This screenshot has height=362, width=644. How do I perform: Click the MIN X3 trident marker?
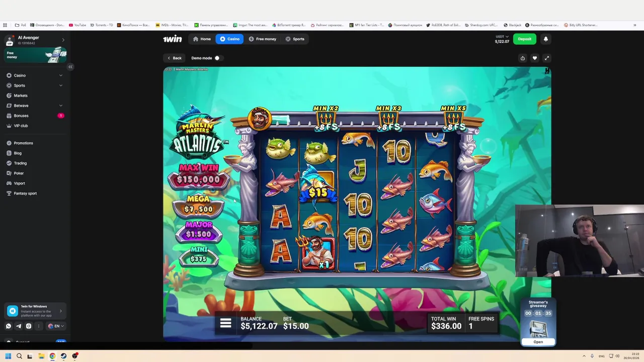pos(389,119)
